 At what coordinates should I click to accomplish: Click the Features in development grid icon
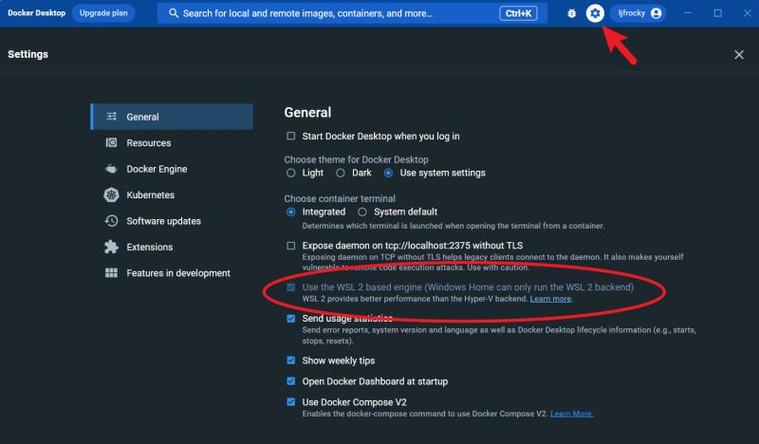click(111, 273)
